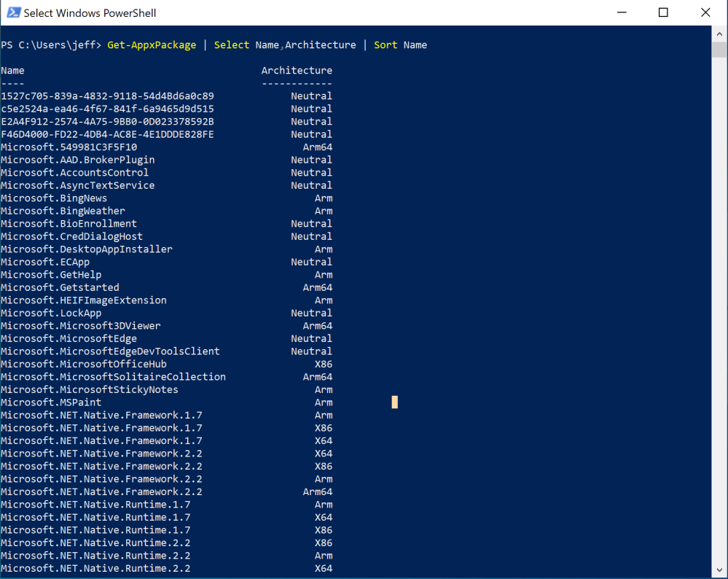This screenshot has width=728, height=579.
Task: Click the Microsoft.MicrosoftOfficeHub row text
Action: coord(84,364)
